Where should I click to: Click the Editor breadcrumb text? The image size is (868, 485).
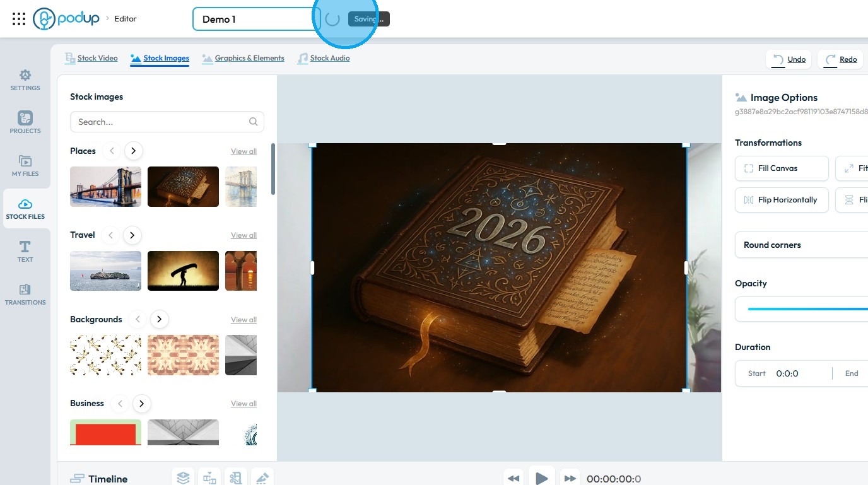[126, 19]
